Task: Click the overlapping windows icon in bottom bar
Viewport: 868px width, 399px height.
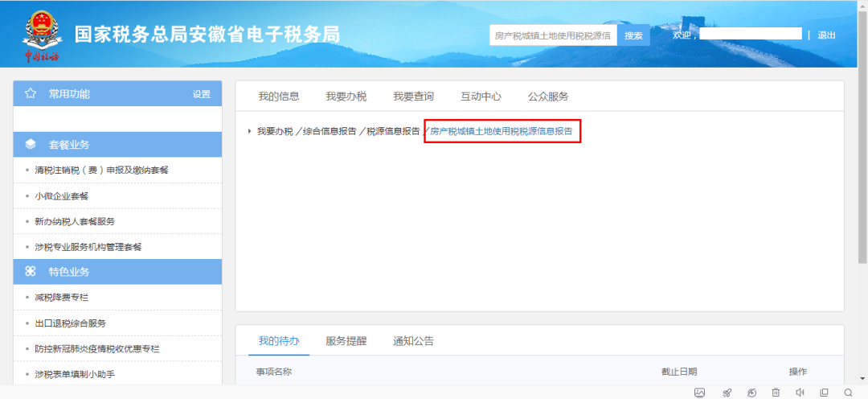Action: pyautogui.click(x=824, y=393)
